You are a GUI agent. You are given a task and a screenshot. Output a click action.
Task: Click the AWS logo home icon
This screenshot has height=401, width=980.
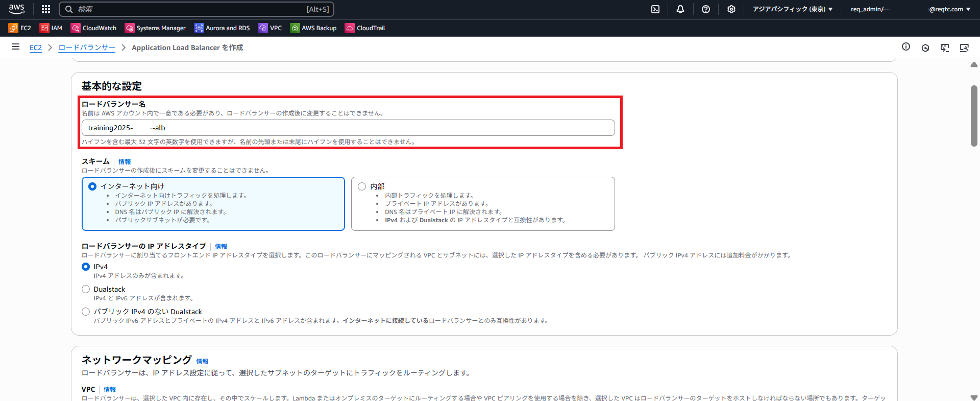point(16,9)
